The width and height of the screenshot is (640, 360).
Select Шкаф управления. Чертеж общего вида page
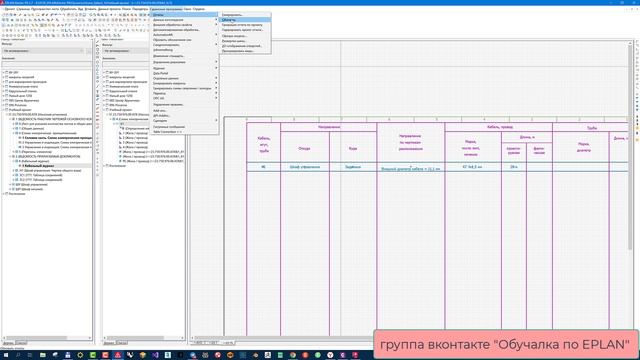click(50, 171)
